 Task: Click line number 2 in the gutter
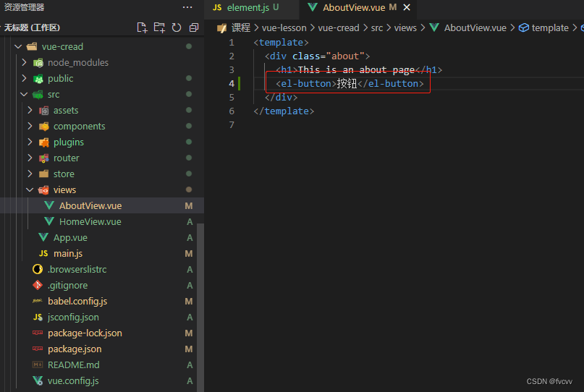coord(232,56)
